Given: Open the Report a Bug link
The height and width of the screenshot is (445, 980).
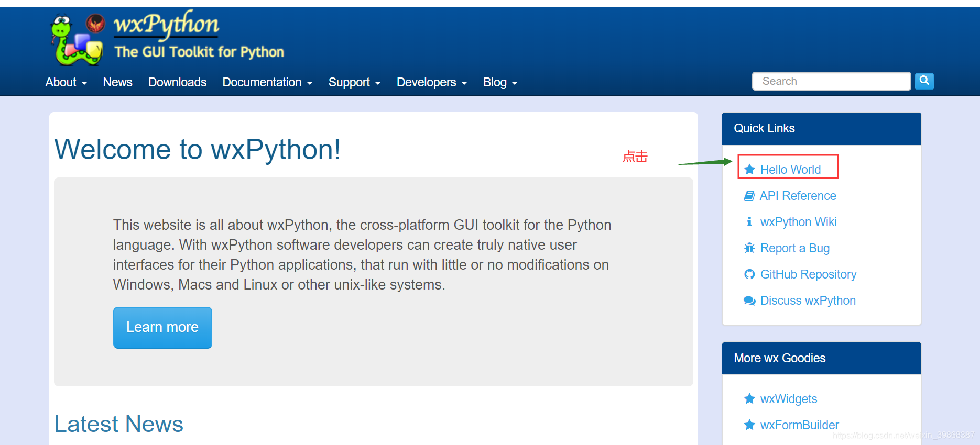Looking at the screenshot, I should (x=795, y=248).
